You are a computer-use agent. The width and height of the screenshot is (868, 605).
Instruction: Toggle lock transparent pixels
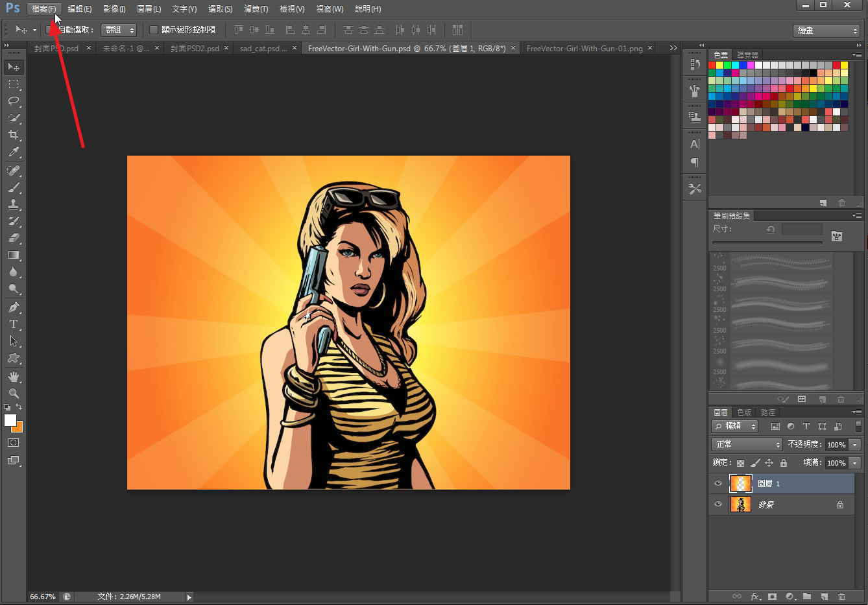[x=740, y=463]
